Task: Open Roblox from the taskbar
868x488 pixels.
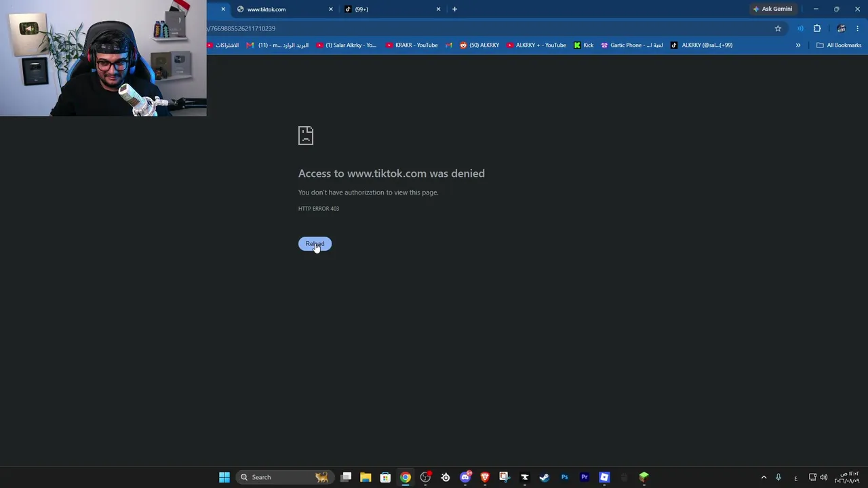Action: tap(604, 477)
